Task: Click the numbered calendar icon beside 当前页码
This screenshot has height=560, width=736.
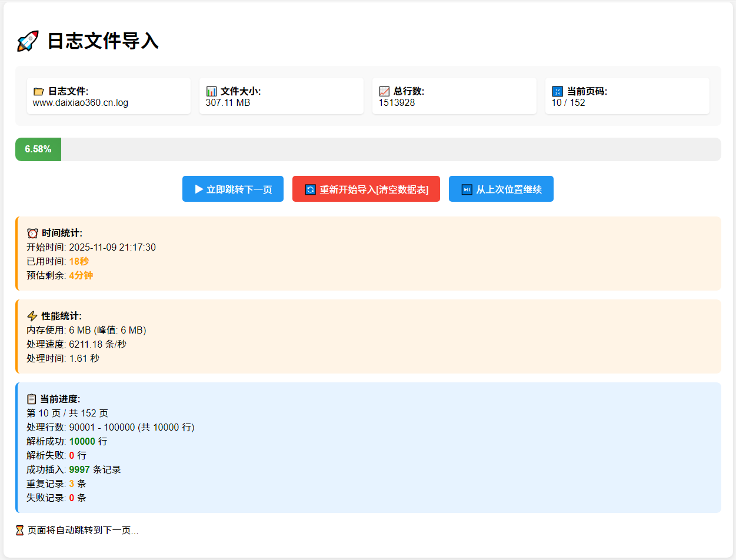Action: (x=557, y=91)
